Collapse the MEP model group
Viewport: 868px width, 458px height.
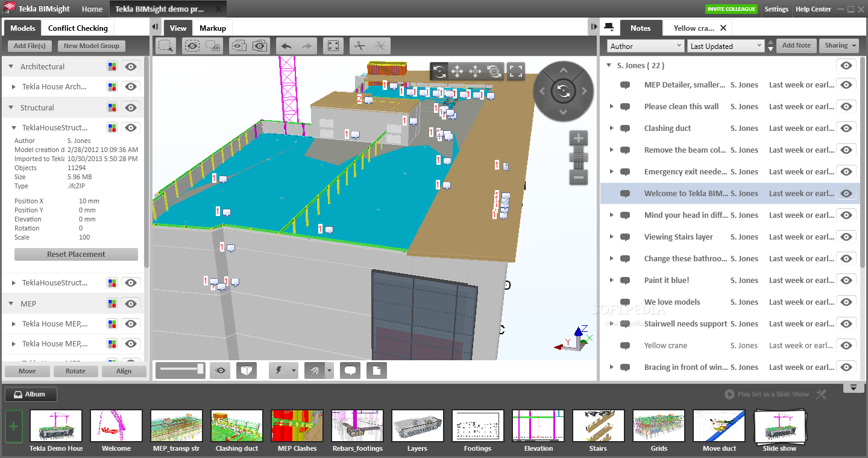click(x=11, y=304)
